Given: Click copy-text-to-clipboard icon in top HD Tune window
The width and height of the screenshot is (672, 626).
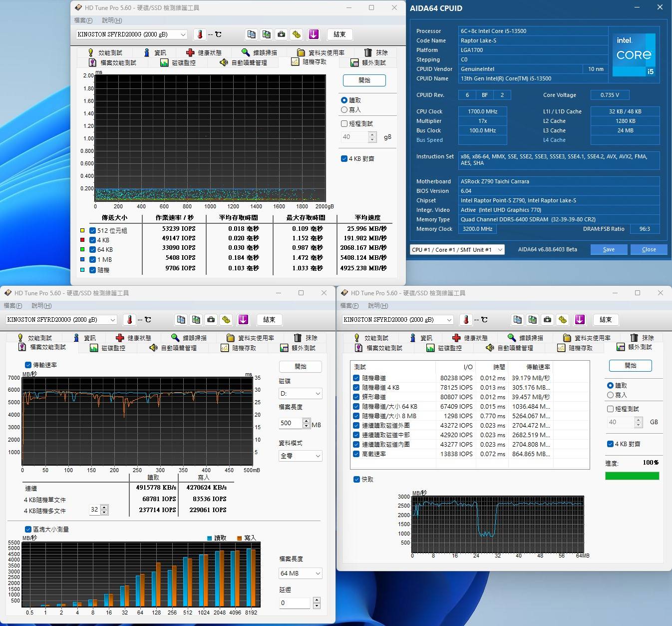Looking at the screenshot, I should (252, 34).
